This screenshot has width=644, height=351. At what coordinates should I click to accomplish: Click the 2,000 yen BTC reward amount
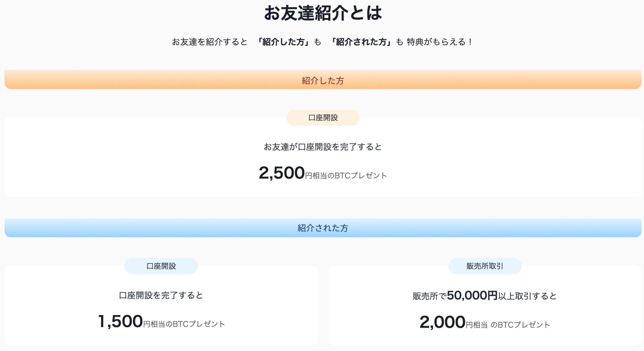(x=442, y=322)
